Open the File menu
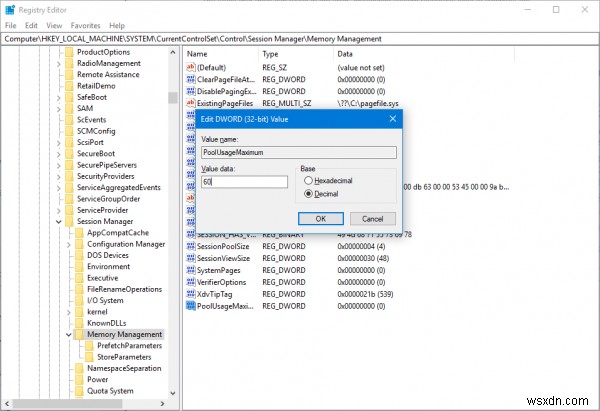 point(10,26)
